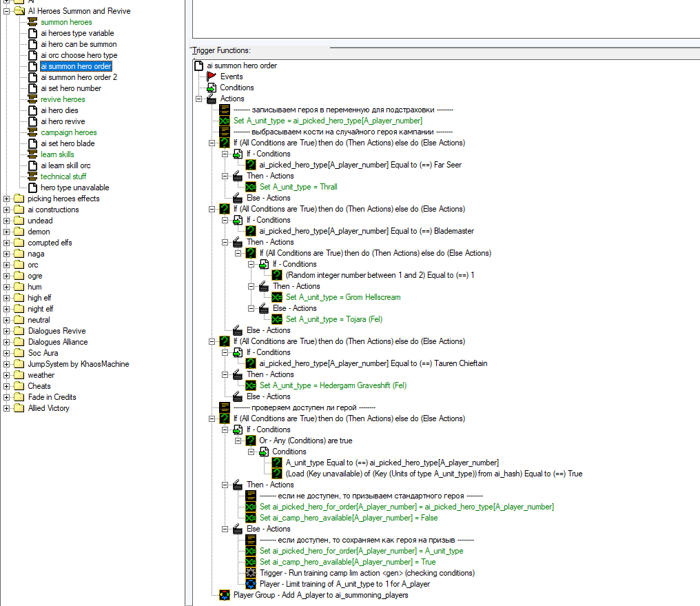Select the 'ai learn skill orc' trigger
Viewport: 700px width, 606px height.
[65, 165]
